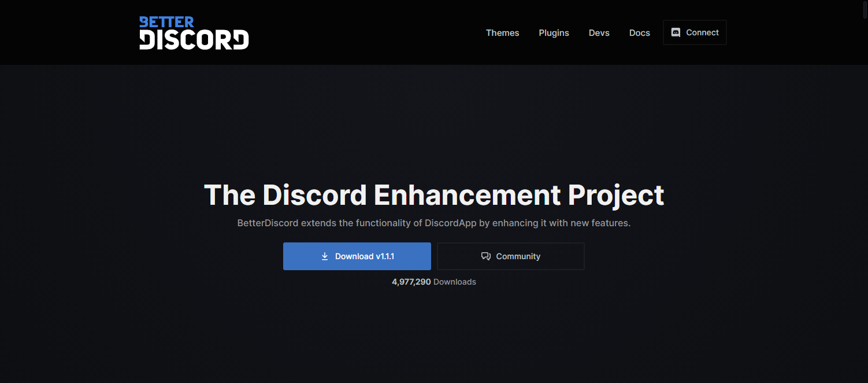
Task: Open the Themes page
Action: (502, 33)
